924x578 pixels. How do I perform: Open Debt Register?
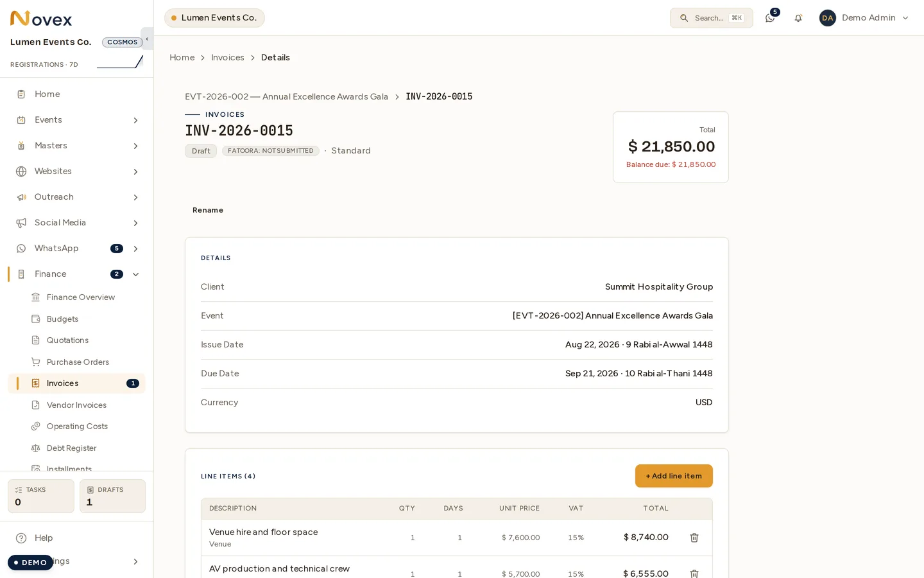click(x=71, y=448)
